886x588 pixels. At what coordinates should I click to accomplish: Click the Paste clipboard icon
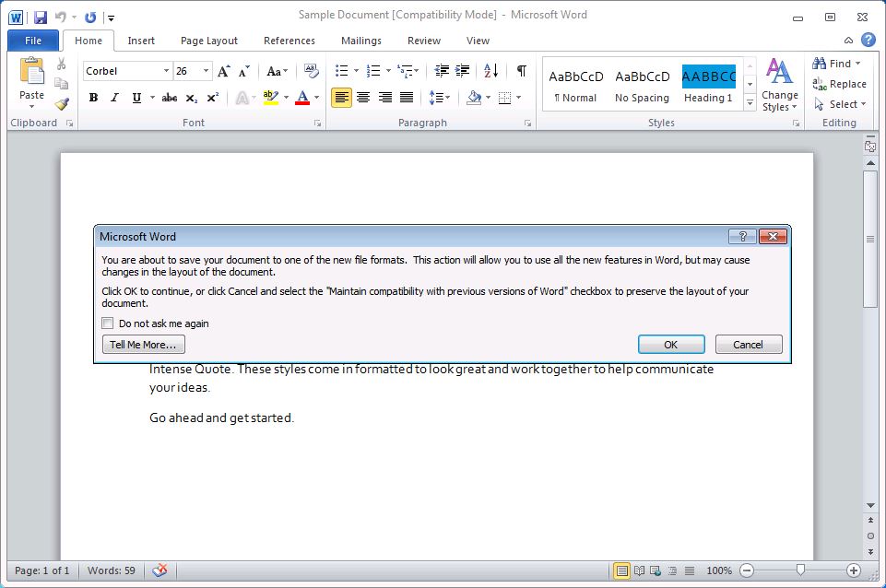point(31,72)
